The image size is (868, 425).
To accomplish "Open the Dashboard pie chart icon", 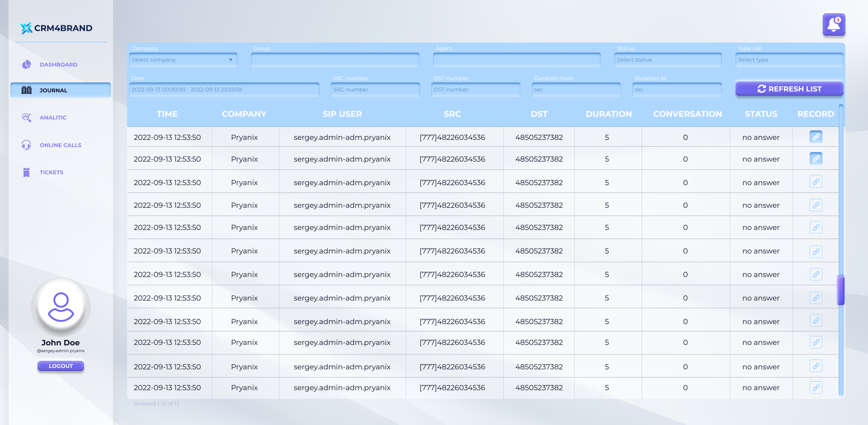I will (27, 64).
